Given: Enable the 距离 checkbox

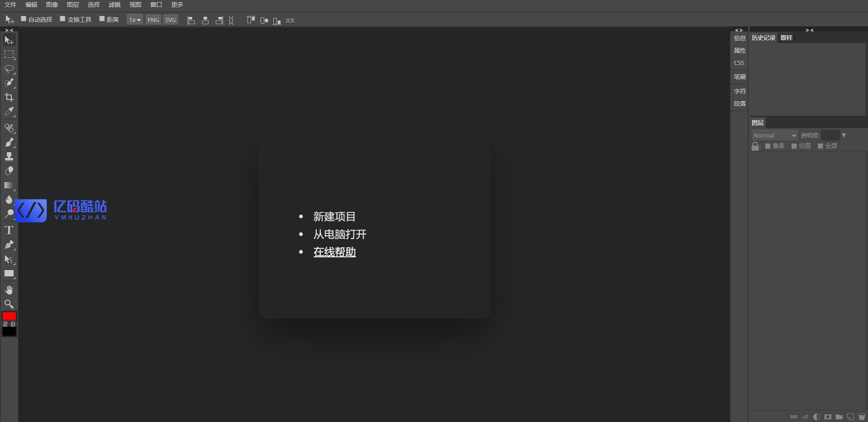Looking at the screenshot, I should pyautogui.click(x=102, y=19).
